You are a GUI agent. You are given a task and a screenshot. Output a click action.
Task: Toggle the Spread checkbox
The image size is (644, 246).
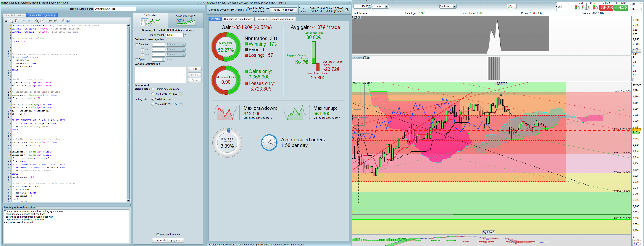[x=136, y=60]
